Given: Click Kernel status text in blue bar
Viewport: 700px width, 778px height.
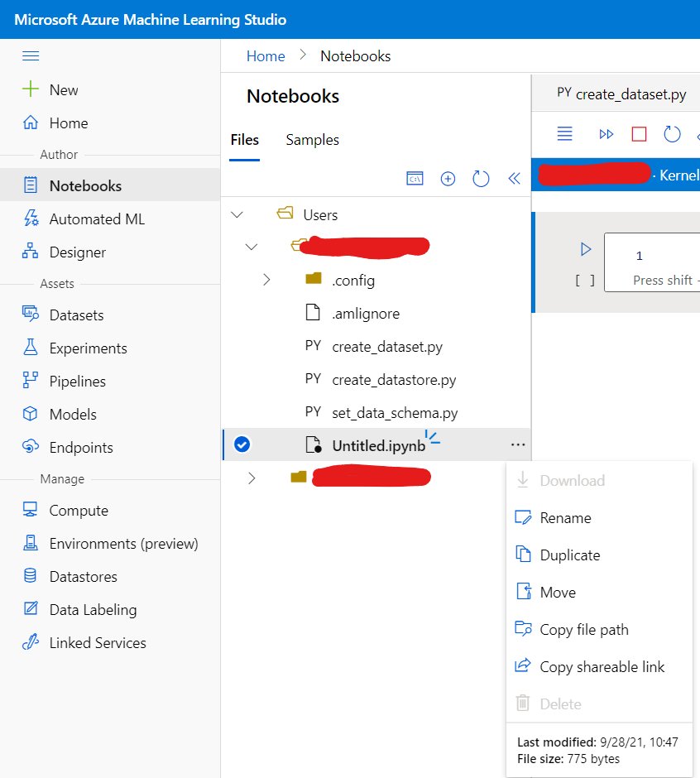Looking at the screenshot, I should tap(679, 175).
